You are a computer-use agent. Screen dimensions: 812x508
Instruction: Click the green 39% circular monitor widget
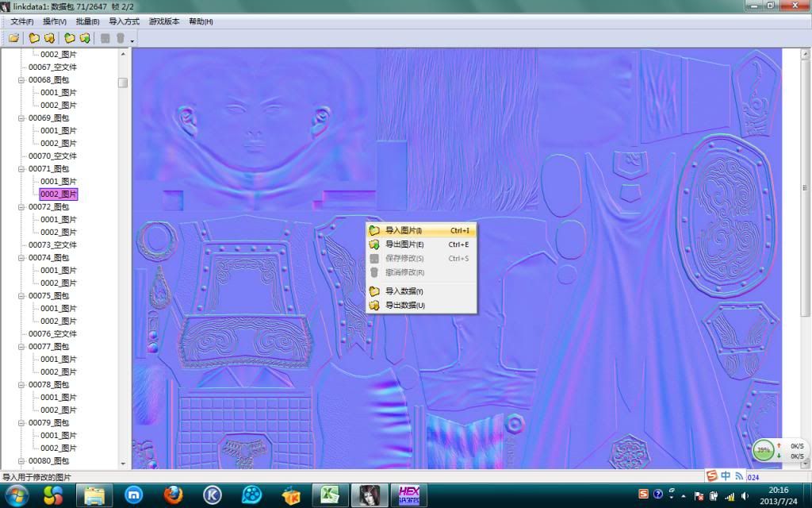click(764, 450)
